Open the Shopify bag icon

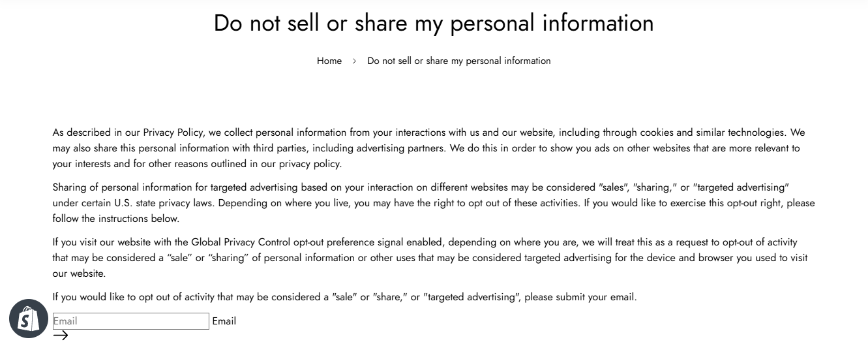(x=29, y=319)
